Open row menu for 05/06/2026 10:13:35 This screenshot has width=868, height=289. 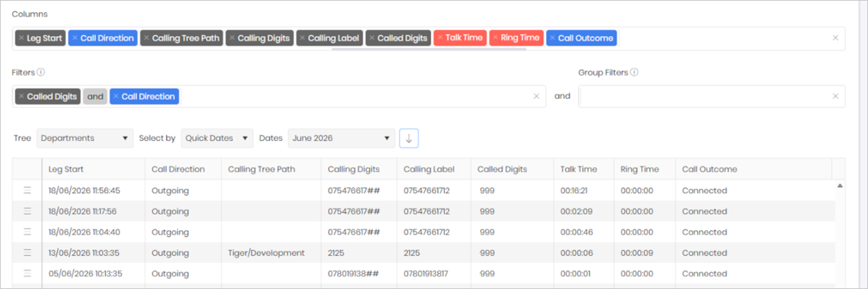(28, 274)
